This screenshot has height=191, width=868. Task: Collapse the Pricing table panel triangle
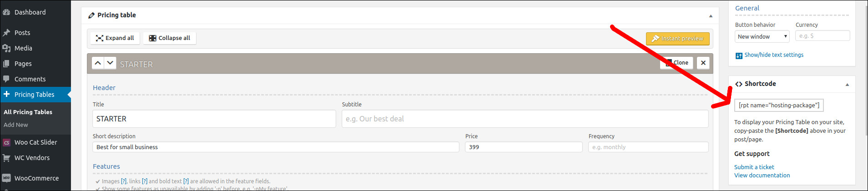[711, 16]
